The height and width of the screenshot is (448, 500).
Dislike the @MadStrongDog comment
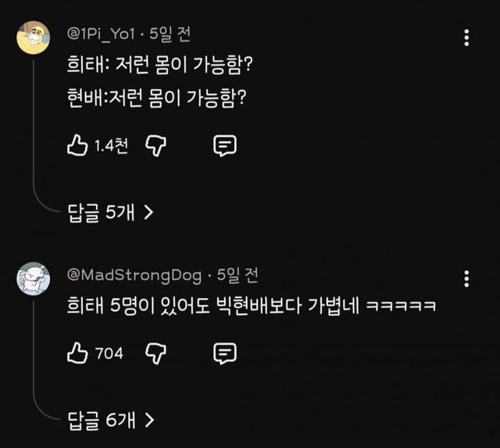point(157,354)
